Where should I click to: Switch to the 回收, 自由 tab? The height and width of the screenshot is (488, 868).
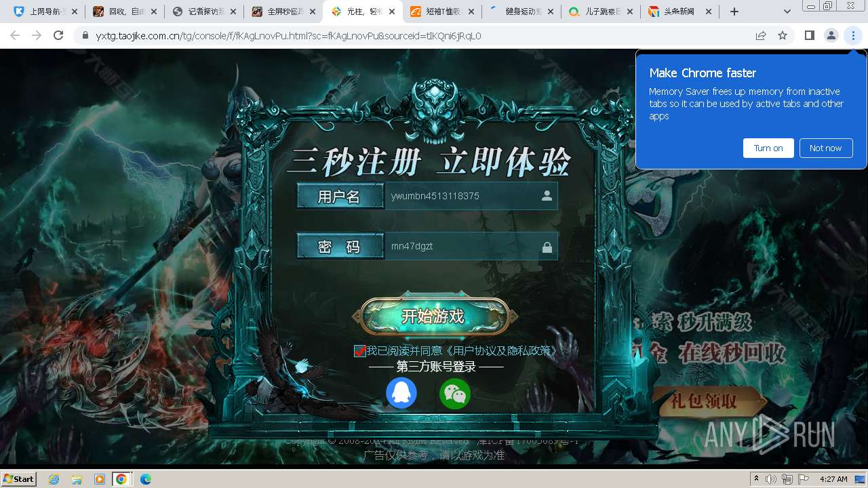(125, 12)
